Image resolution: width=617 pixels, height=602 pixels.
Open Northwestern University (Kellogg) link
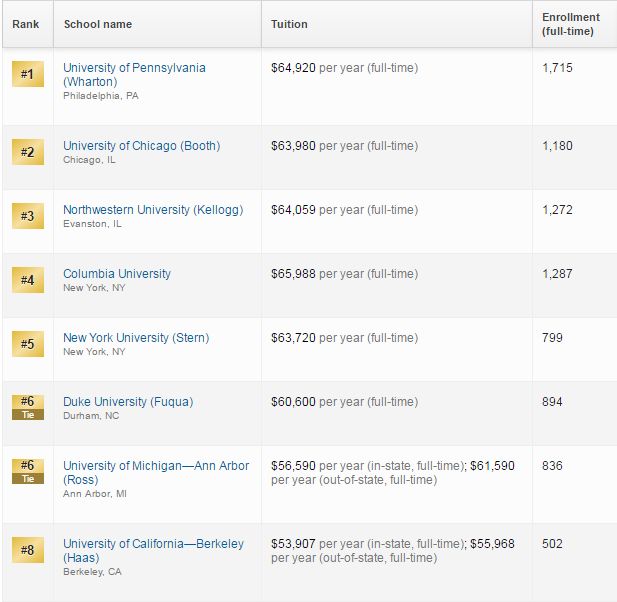click(x=153, y=210)
